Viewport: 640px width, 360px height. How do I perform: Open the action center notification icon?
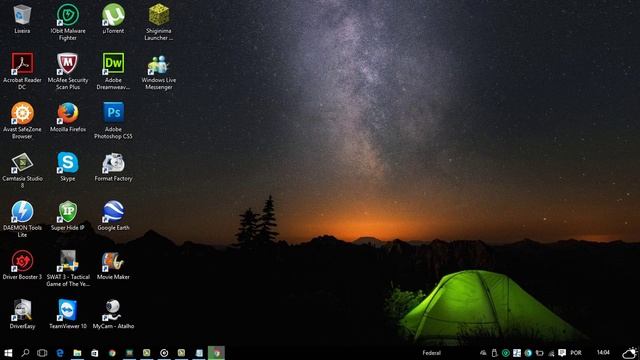click(x=562, y=353)
